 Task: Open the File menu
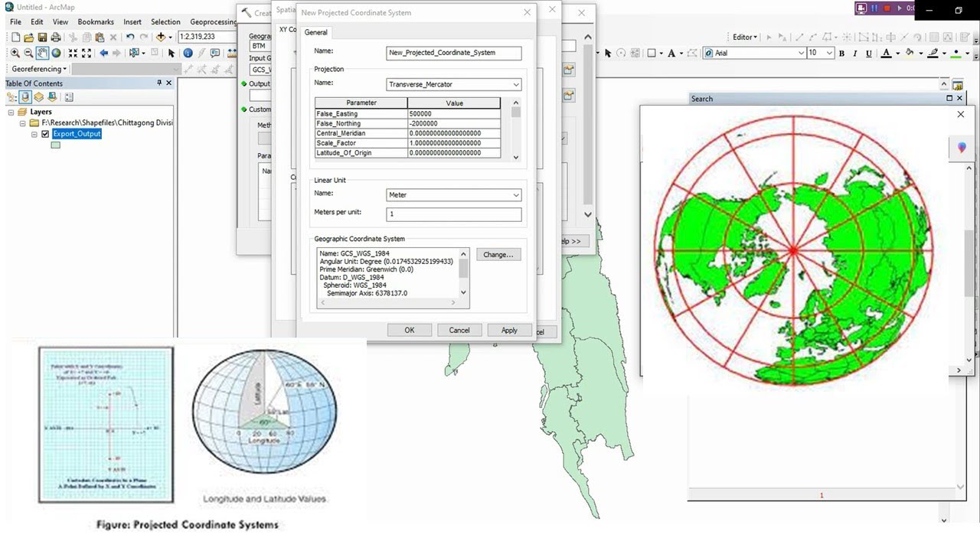click(x=15, y=22)
